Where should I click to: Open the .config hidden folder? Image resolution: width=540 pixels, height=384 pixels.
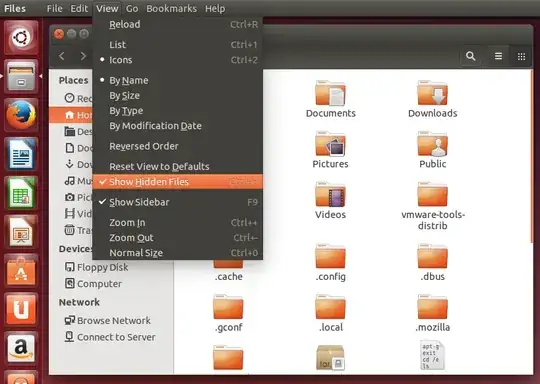pos(330,256)
